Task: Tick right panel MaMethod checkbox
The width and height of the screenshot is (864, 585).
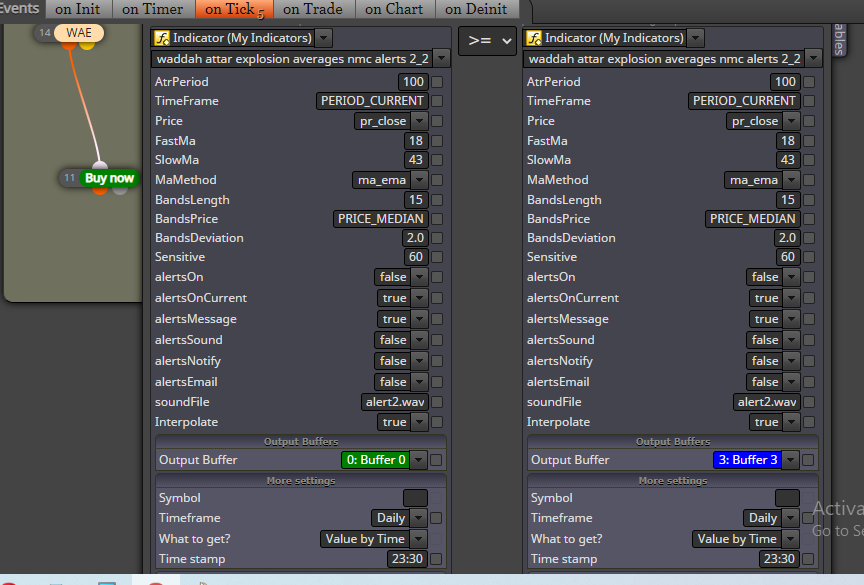Action: [809, 180]
